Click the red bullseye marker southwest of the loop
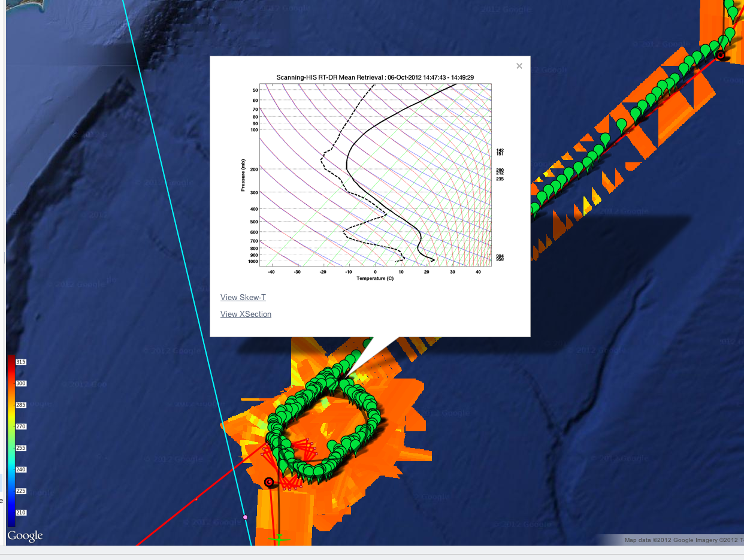 (269, 482)
